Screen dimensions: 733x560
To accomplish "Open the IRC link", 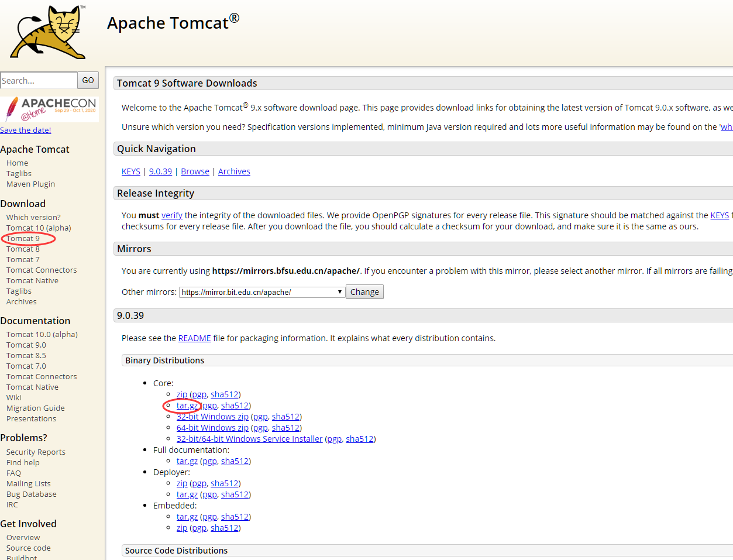I will coord(12,504).
